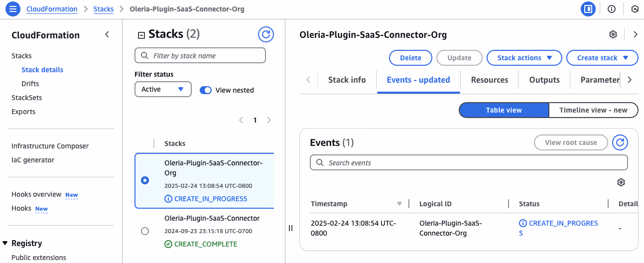
Task: Sort events by Timestamp arrow
Action: click(x=399, y=204)
